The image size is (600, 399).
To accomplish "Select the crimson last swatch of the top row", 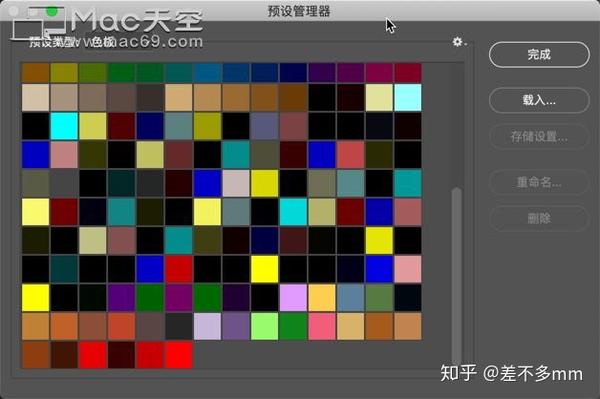I will tap(408, 73).
